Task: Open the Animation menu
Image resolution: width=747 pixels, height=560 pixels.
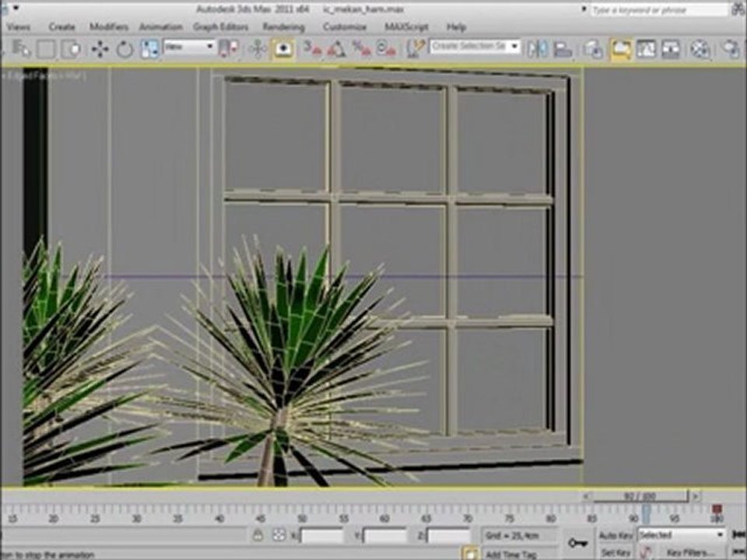Action: pos(161,27)
